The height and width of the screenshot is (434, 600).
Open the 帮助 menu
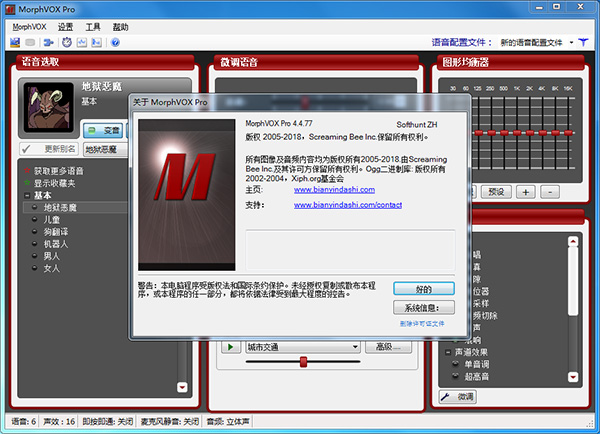pyautogui.click(x=120, y=27)
